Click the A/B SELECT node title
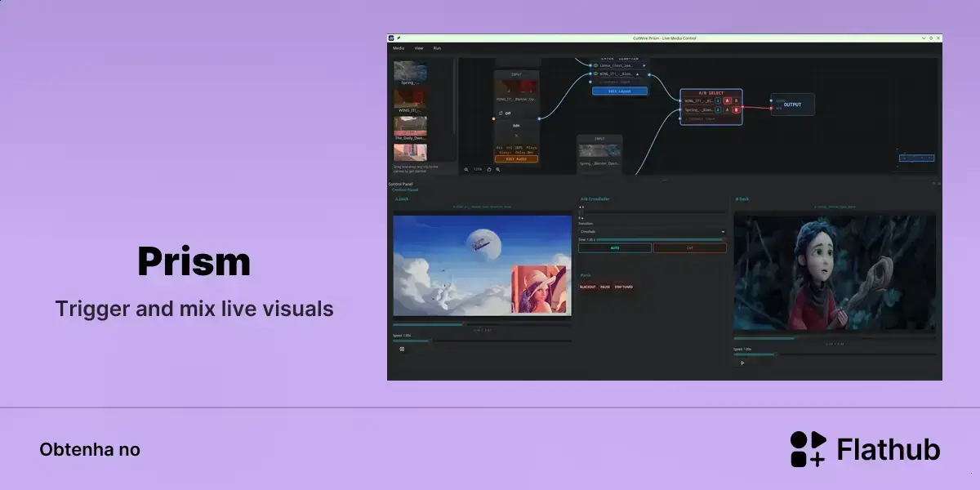980x490 pixels. tap(711, 93)
